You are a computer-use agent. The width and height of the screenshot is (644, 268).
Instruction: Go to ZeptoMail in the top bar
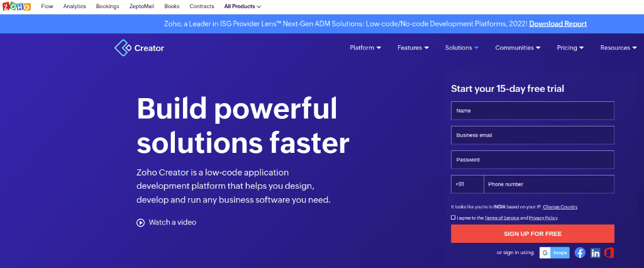142,6
